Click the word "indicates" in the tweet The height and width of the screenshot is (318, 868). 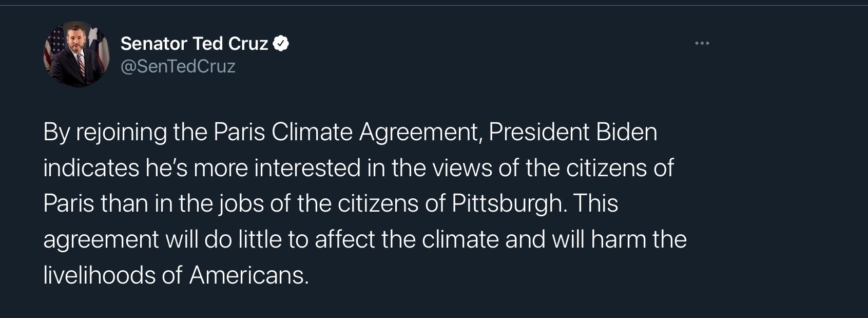pyautogui.click(x=91, y=168)
